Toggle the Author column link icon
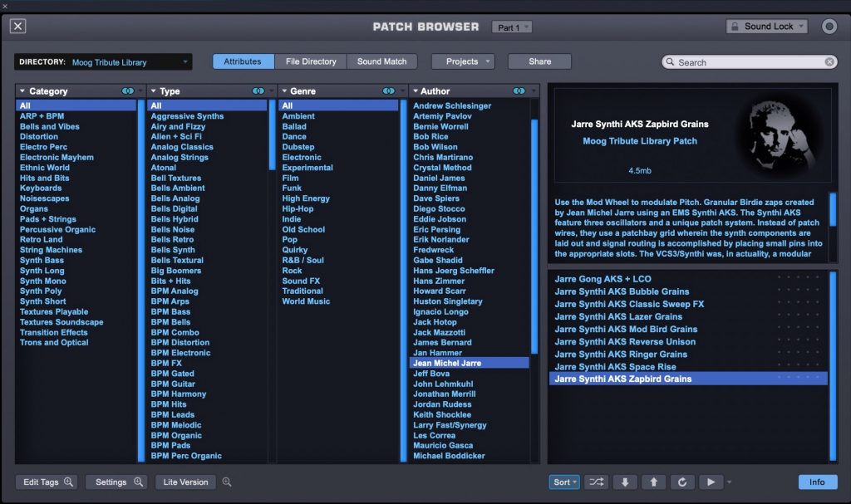 tap(519, 91)
